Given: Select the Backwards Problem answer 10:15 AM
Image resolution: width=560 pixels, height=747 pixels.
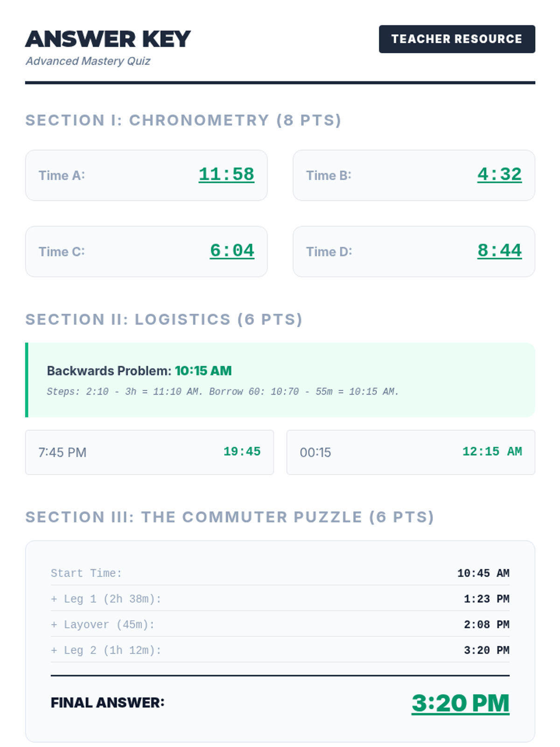Looking at the screenshot, I should pyautogui.click(x=203, y=371).
